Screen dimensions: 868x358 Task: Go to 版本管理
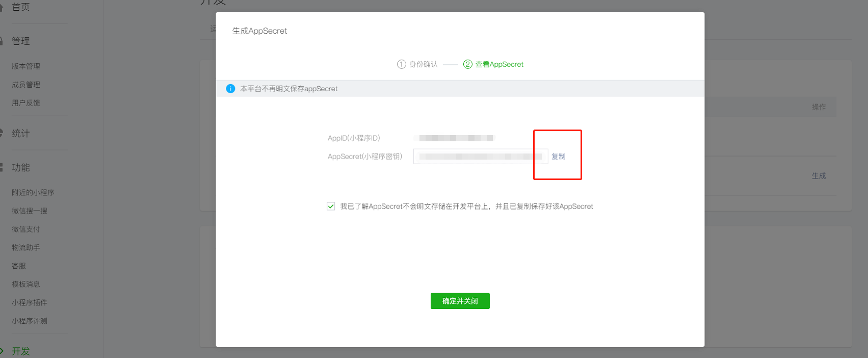pos(26,66)
